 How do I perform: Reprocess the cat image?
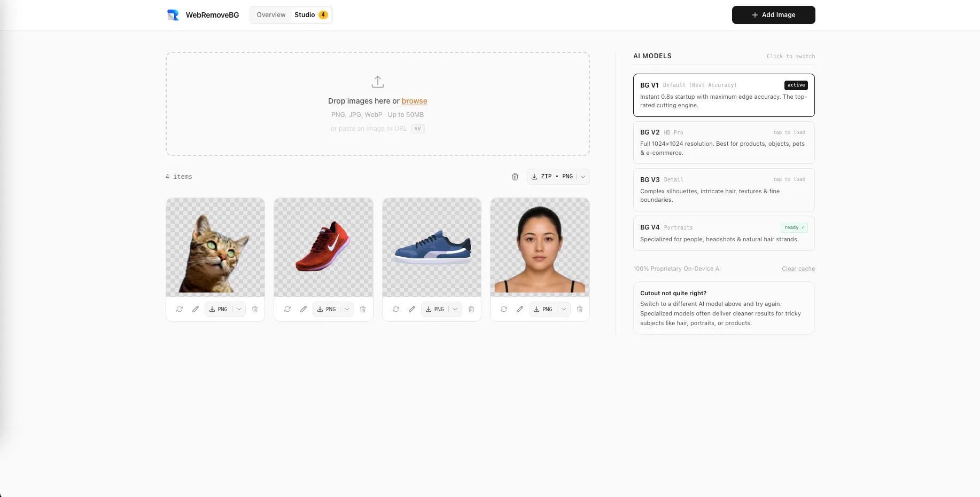(180, 309)
